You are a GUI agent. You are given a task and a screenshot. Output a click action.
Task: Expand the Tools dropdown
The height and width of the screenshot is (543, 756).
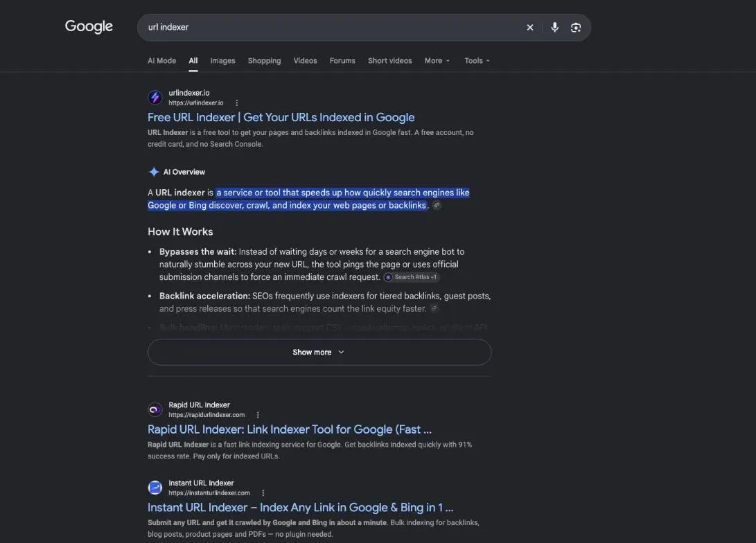point(477,61)
